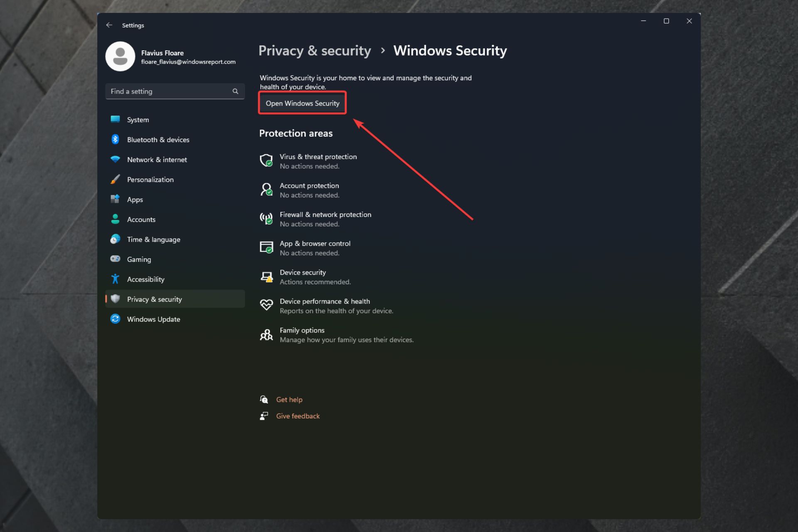Open Gaming settings label

pyautogui.click(x=139, y=259)
